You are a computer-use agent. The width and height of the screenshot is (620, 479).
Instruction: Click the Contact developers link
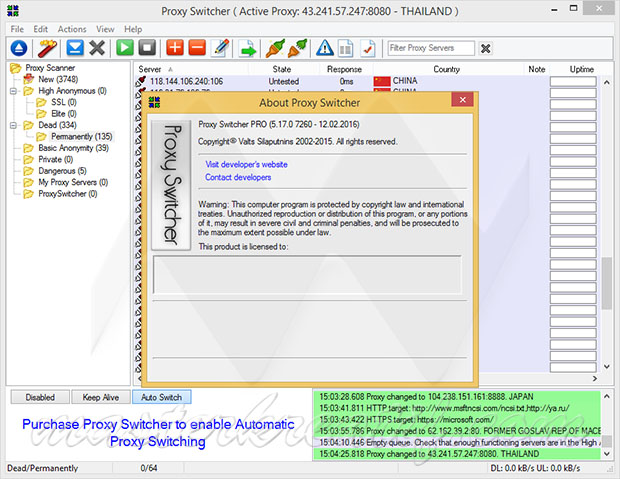tap(238, 177)
